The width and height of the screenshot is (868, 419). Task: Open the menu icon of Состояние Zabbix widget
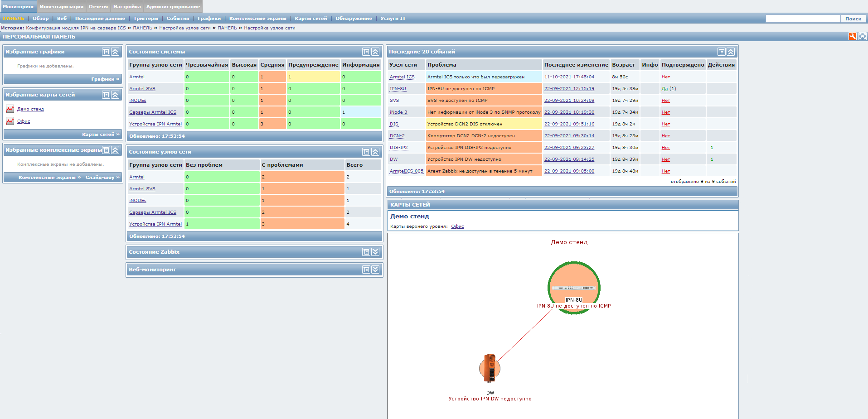pos(366,252)
